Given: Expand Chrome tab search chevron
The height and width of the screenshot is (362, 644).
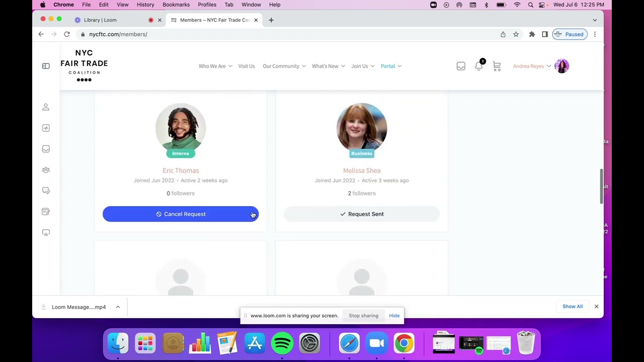Looking at the screenshot, I should [x=595, y=20].
